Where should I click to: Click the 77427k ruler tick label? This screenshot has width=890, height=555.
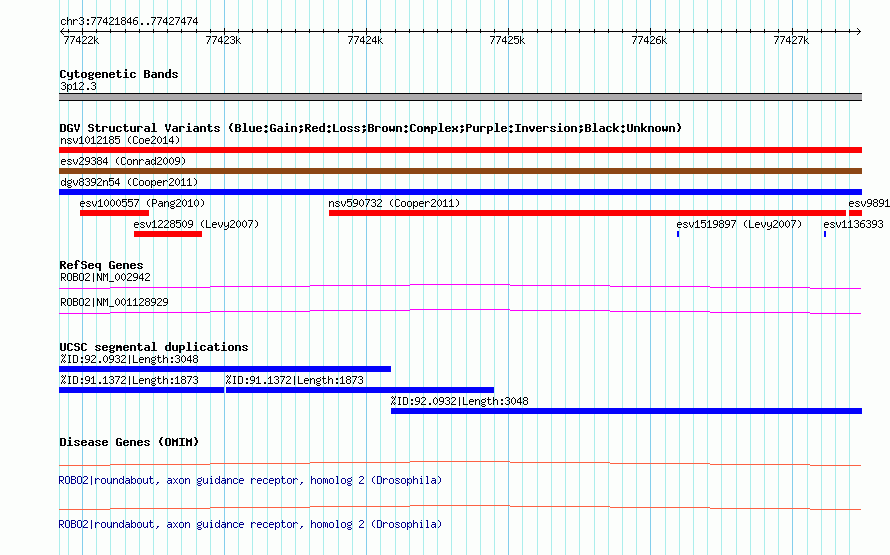pyautogui.click(x=791, y=40)
